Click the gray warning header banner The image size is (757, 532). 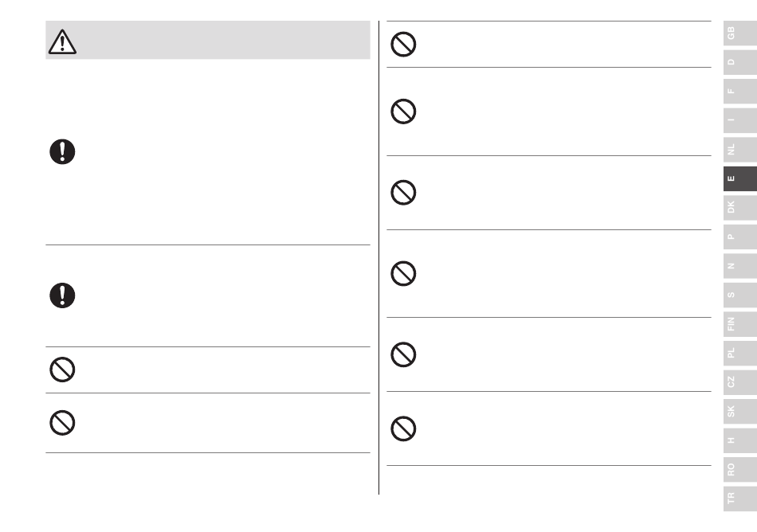tap(208, 40)
